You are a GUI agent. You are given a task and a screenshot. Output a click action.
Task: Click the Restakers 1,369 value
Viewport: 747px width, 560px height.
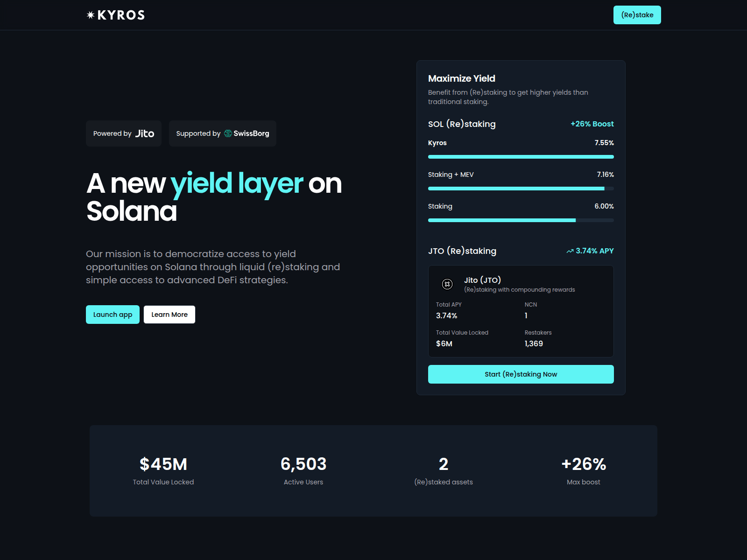(x=534, y=344)
